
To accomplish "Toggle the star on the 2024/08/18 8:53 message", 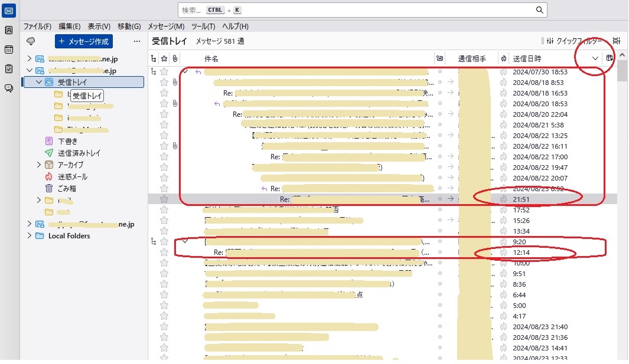I will point(164,83).
